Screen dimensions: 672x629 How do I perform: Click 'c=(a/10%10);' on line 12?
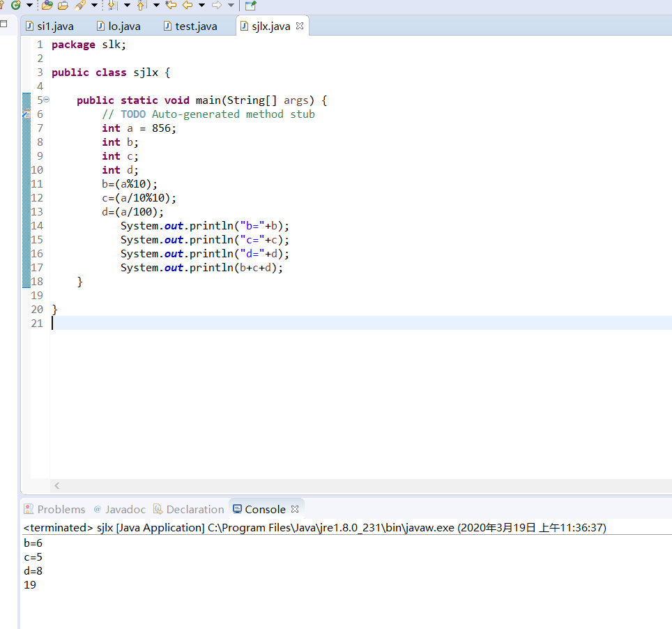pyautogui.click(x=139, y=197)
